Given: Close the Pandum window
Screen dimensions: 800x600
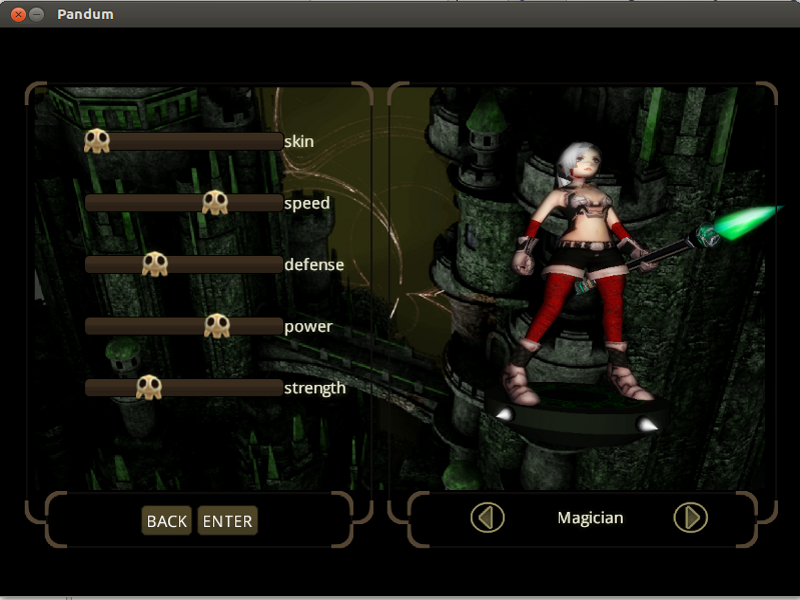Looking at the screenshot, I should click(x=18, y=14).
